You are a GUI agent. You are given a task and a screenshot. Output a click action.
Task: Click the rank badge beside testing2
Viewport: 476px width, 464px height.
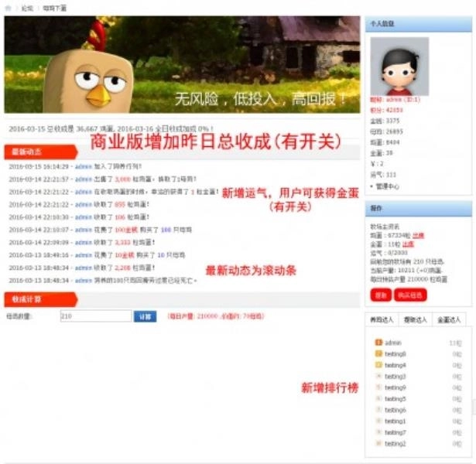(x=378, y=444)
